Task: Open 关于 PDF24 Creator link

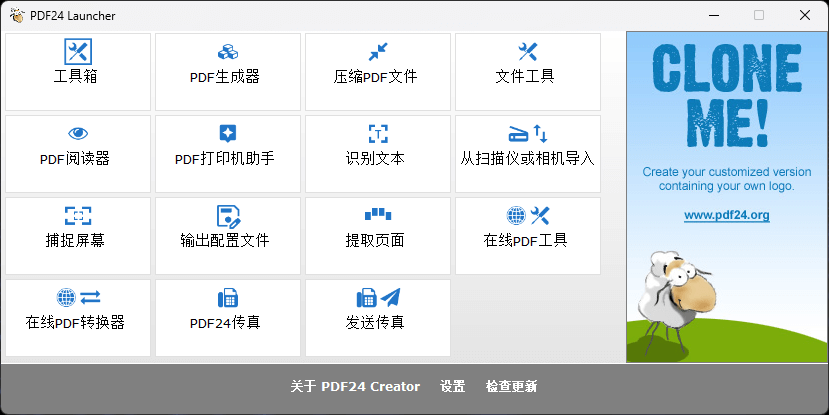Action: click(355, 387)
